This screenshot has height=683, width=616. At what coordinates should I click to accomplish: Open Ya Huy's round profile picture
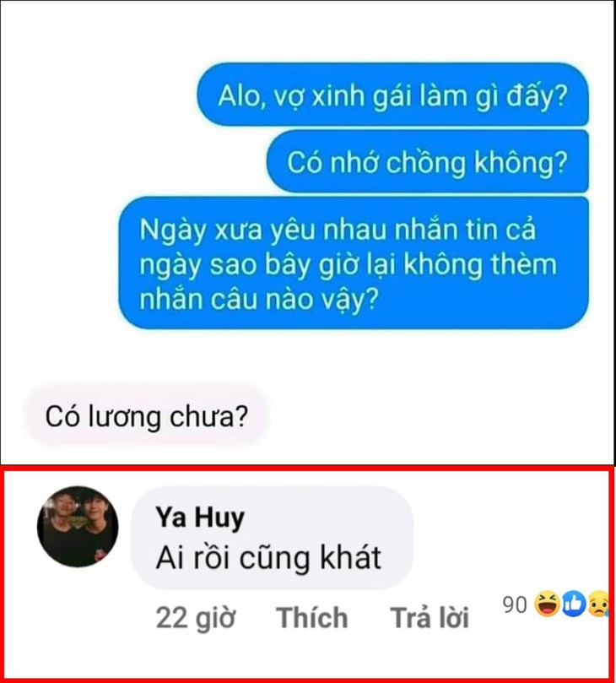tap(78, 526)
